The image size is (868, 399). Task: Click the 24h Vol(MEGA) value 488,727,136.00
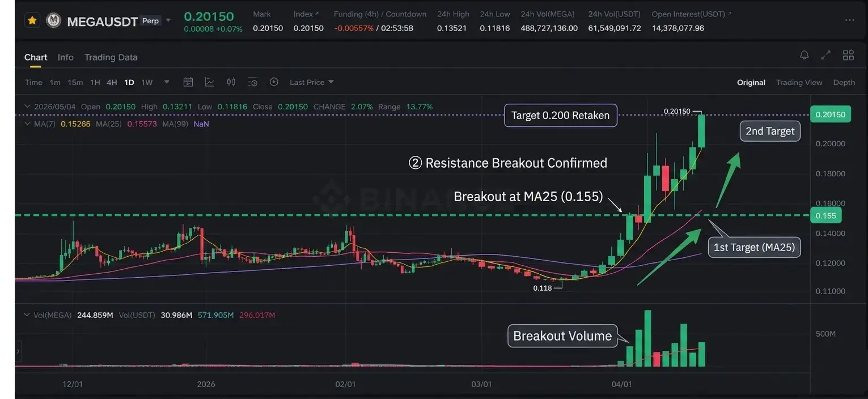pyautogui.click(x=549, y=28)
